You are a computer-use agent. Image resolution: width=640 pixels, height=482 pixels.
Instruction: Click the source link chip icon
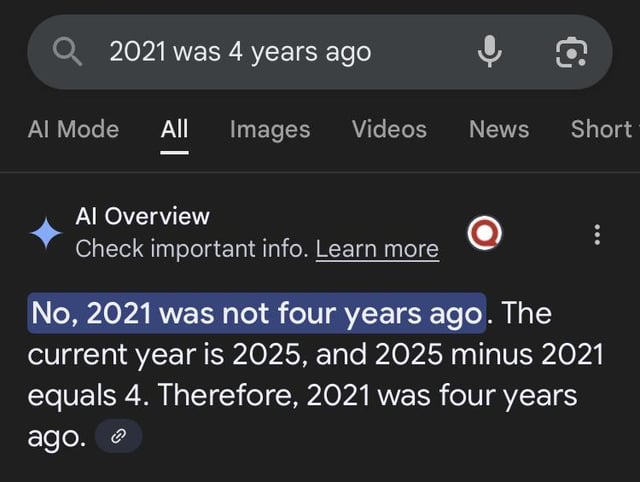pyautogui.click(x=118, y=436)
